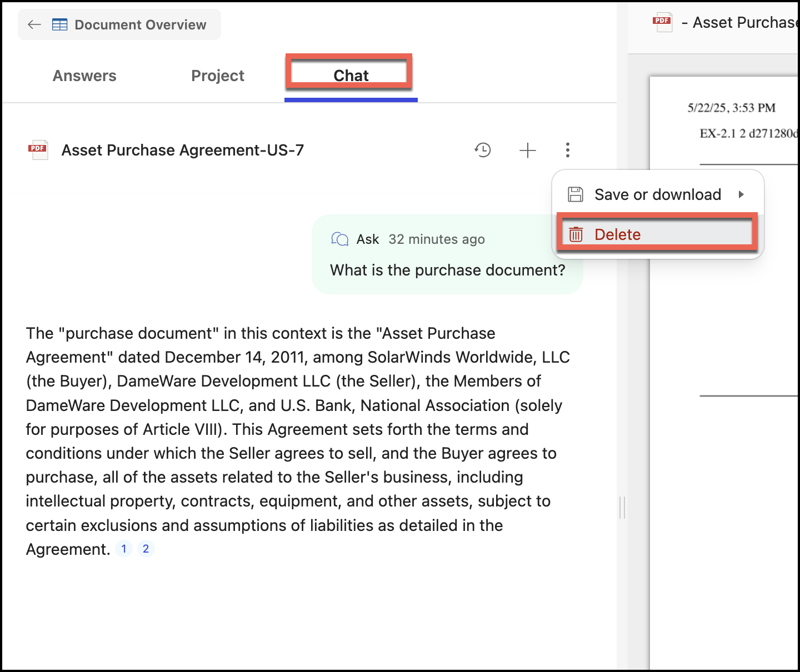The width and height of the screenshot is (800, 672).
Task: Click the PDF icon next to Asset Purchase Agreement-US-7
Action: click(x=38, y=150)
